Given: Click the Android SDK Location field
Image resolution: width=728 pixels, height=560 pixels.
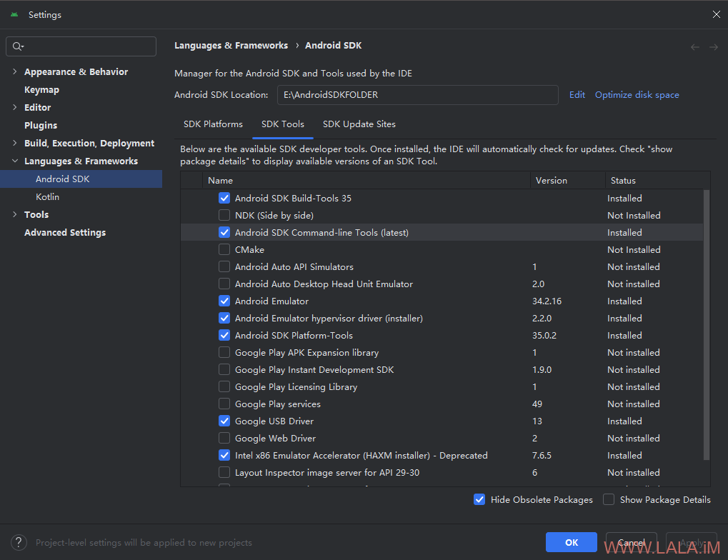Looking at the screenshot, I should click(x=417, y=94).
